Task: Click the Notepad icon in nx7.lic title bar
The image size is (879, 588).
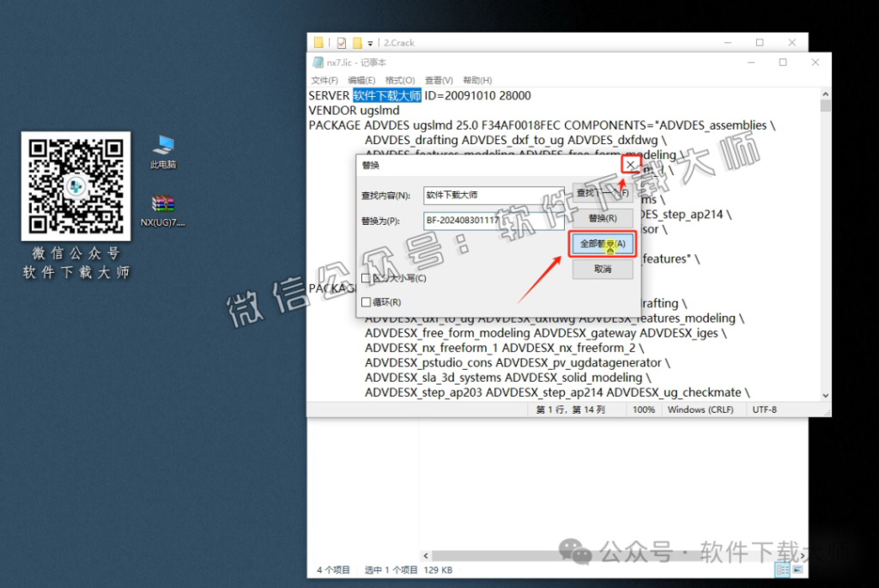Action: 319,63
